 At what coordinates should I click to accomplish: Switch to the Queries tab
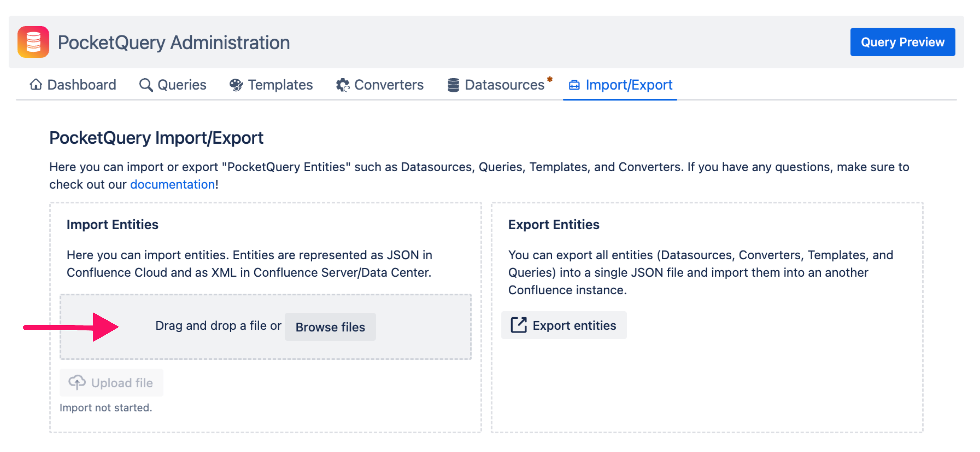182,85
